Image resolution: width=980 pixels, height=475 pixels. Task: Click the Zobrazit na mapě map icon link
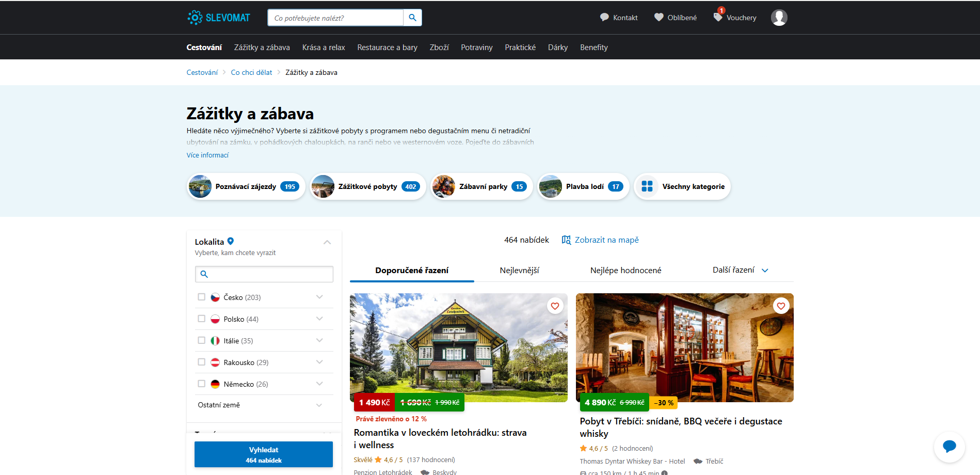point(600,240)
